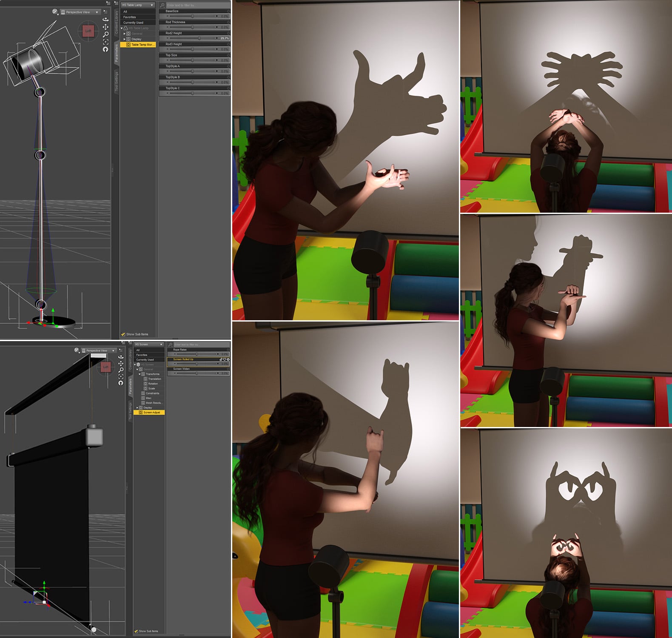The image size is (672, 638).
Task: Open Perspective View dropdown in lamp viewport
Action: pyautogui.click(x=80, y=12)
